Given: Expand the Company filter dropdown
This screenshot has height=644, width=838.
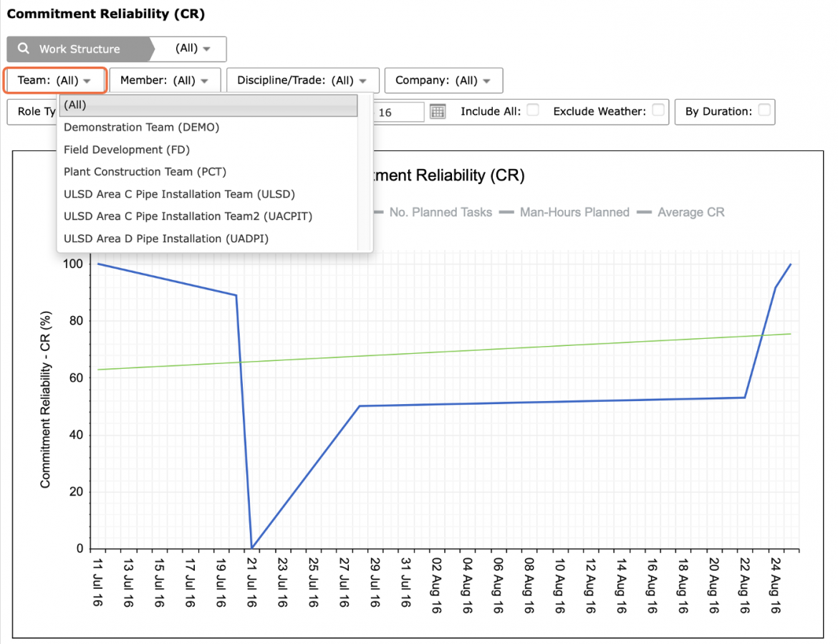Looking at the screenshot, I should (x=443, y=80).
